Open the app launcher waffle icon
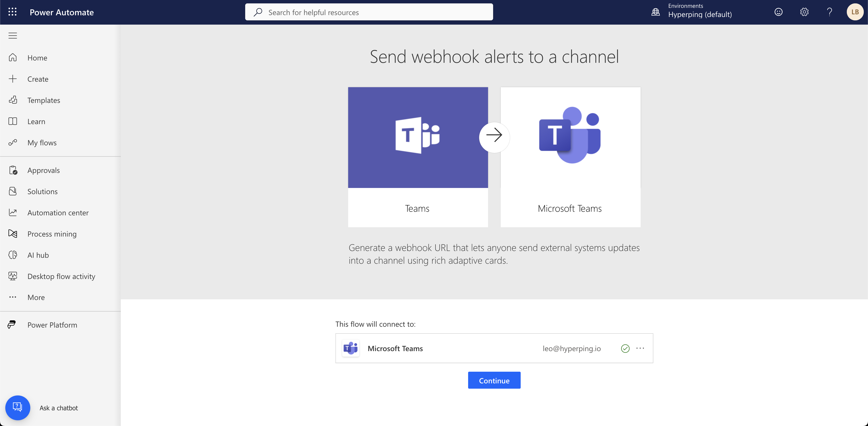Image resolution: width=868 pixels, height=426 pixels. 13,12
